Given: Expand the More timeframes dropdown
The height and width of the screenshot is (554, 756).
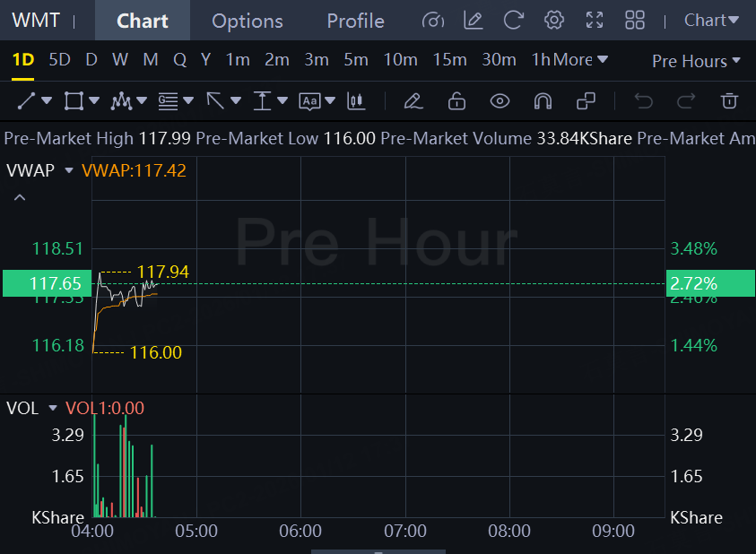Looking at the screenshot, I should click(580, 60).
